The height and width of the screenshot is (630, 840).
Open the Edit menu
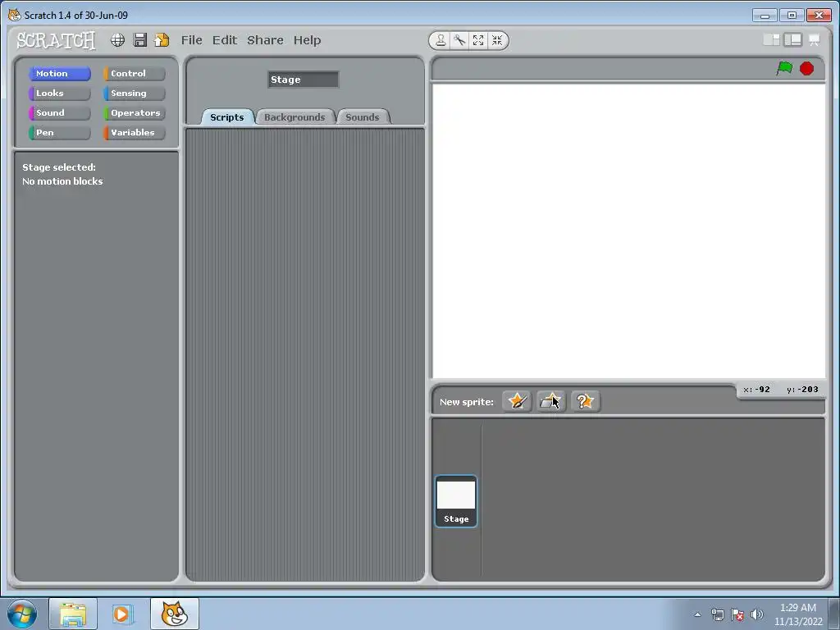(225, 40)
